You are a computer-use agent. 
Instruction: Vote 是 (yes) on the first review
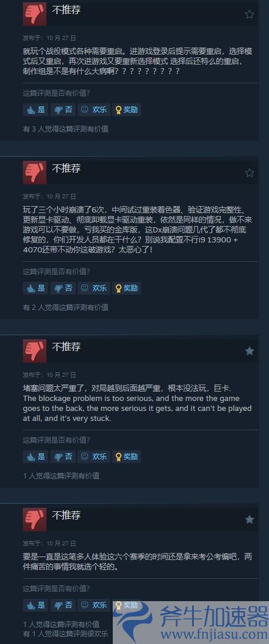pyautogui.click(x=36, y=110)
